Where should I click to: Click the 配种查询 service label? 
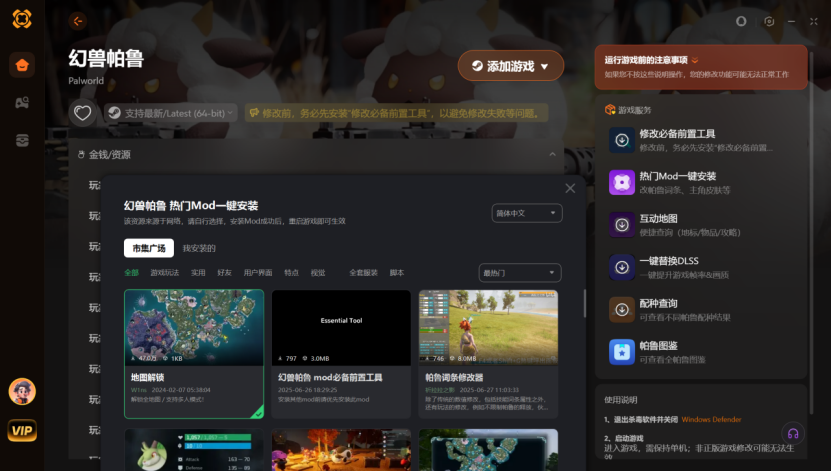tap(658, 304)
